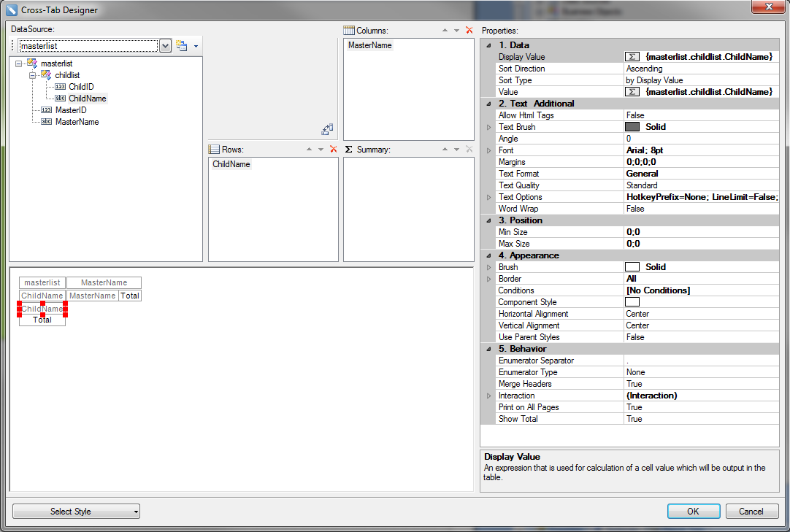Select the masterlist cell in preview
790x532 pixels.
click(42, 282)
